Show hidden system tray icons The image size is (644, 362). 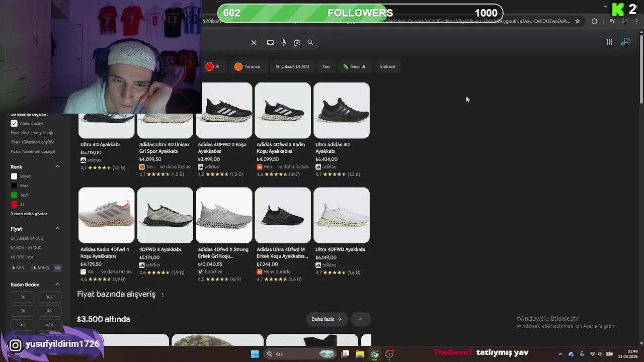[x=560, y=354]
